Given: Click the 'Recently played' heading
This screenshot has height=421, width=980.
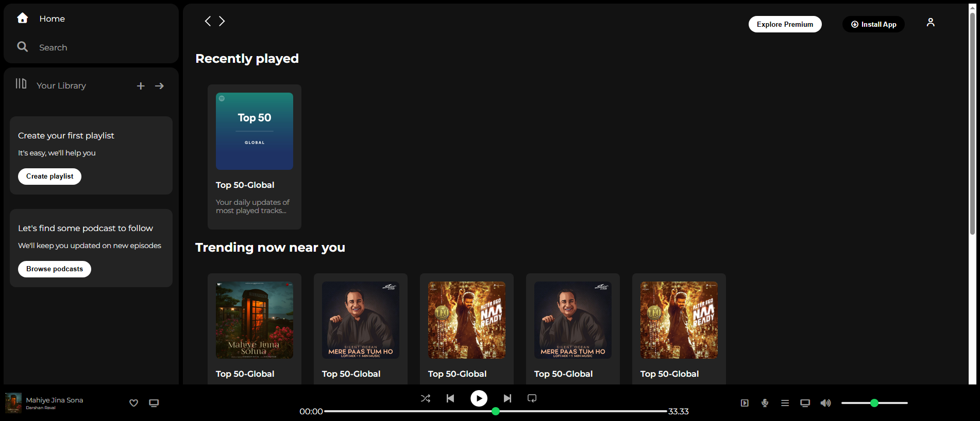Looking at the screenshot, I should pos(247,59).
